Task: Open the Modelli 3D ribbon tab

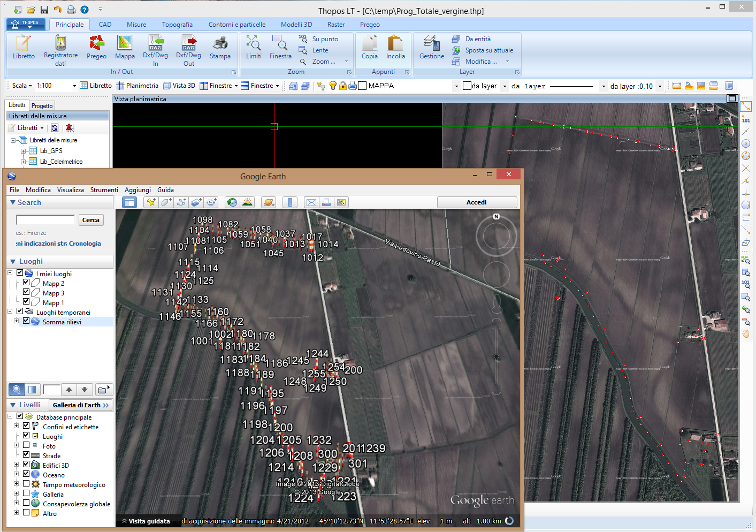Action: coord(296,25)
